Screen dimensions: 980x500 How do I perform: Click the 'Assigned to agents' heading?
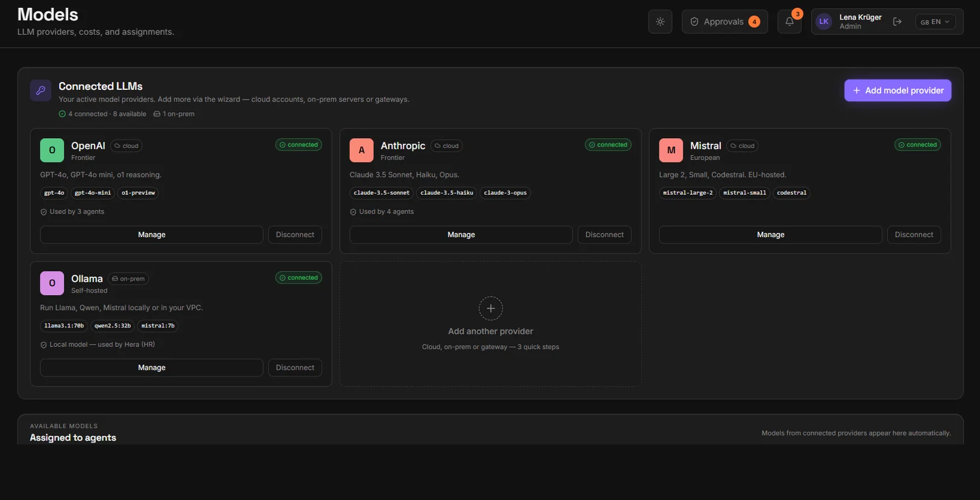coord(73,438)
